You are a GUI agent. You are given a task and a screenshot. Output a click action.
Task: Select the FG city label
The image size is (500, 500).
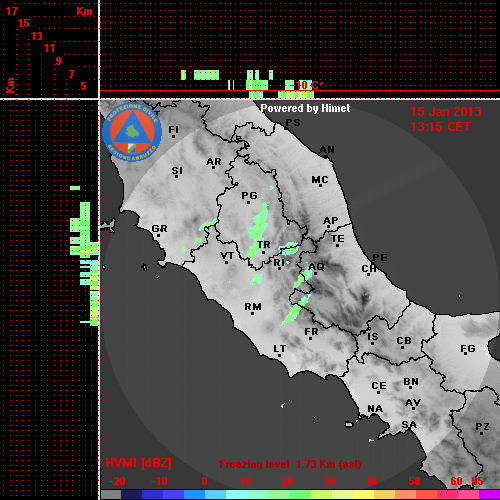(x=468, y=349)
